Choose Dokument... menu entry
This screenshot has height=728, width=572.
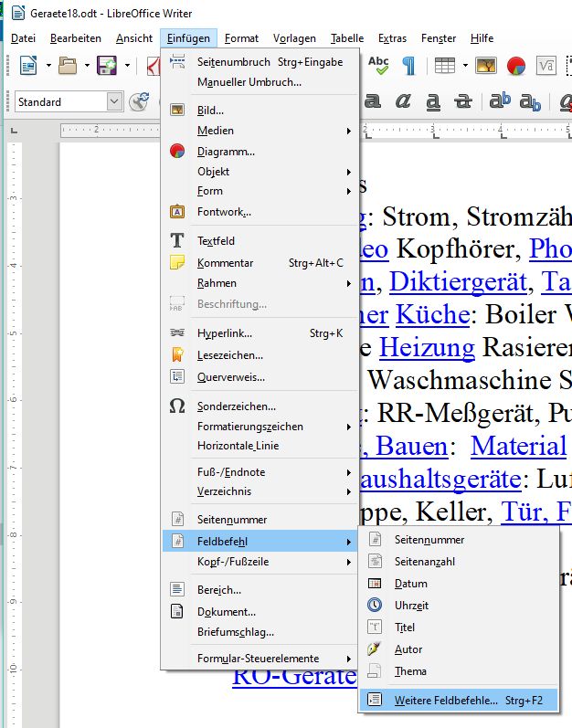[x=260, y=611]
